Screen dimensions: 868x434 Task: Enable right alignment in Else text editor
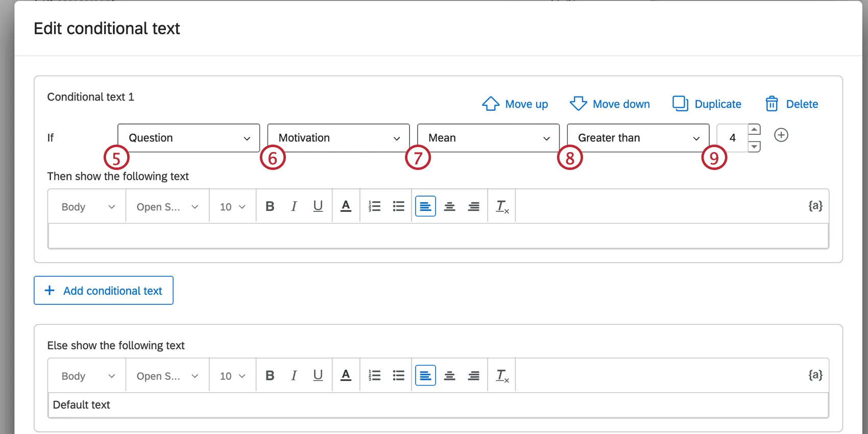pos(473,376)
